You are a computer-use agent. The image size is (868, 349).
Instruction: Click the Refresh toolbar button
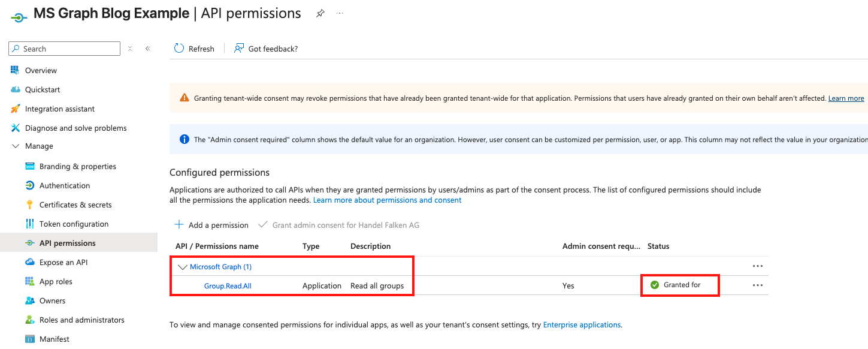pos(194,49)
